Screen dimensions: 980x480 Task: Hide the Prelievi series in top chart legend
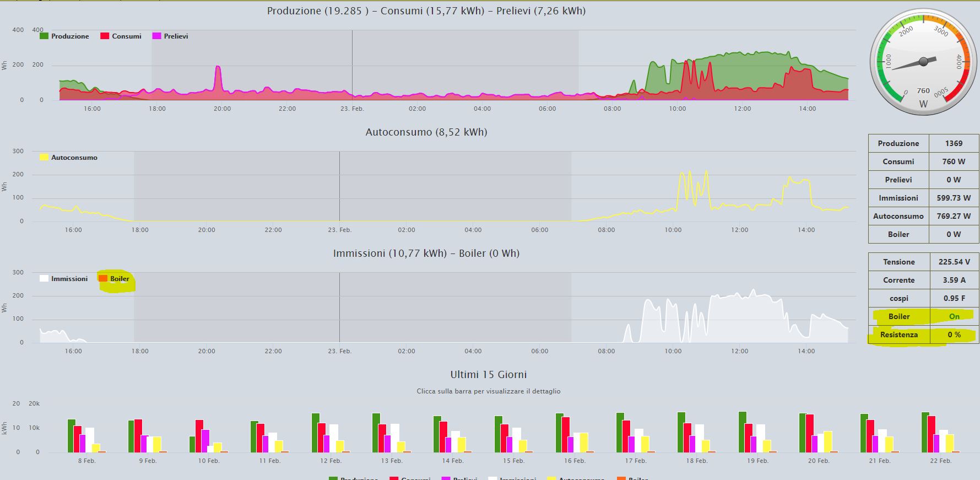coord(170,36)
